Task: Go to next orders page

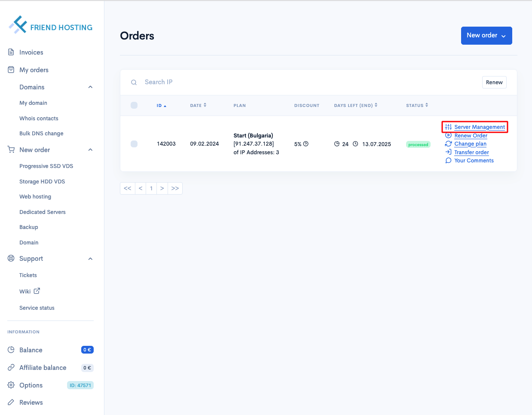Action: click(x=162, y=188)
